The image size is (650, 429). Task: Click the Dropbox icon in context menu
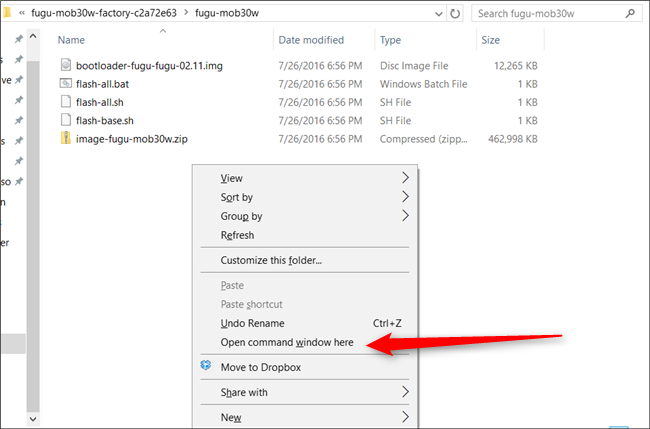[x=206, y=366]
